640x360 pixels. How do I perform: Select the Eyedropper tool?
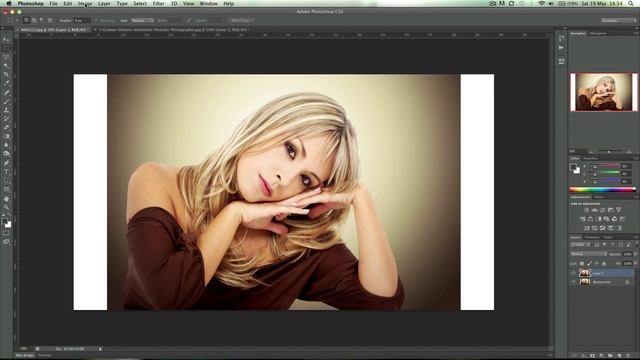(6, 83)
